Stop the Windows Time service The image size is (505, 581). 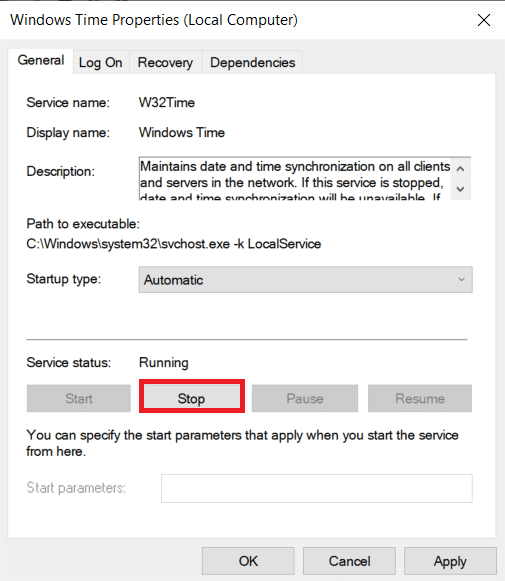click(192, 398)
